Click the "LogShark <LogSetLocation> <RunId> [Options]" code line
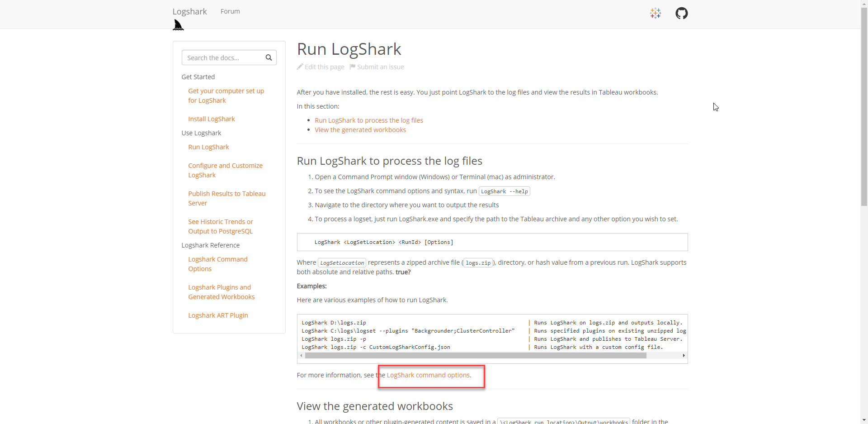The image size is (868, 424). tap(384, 242)
